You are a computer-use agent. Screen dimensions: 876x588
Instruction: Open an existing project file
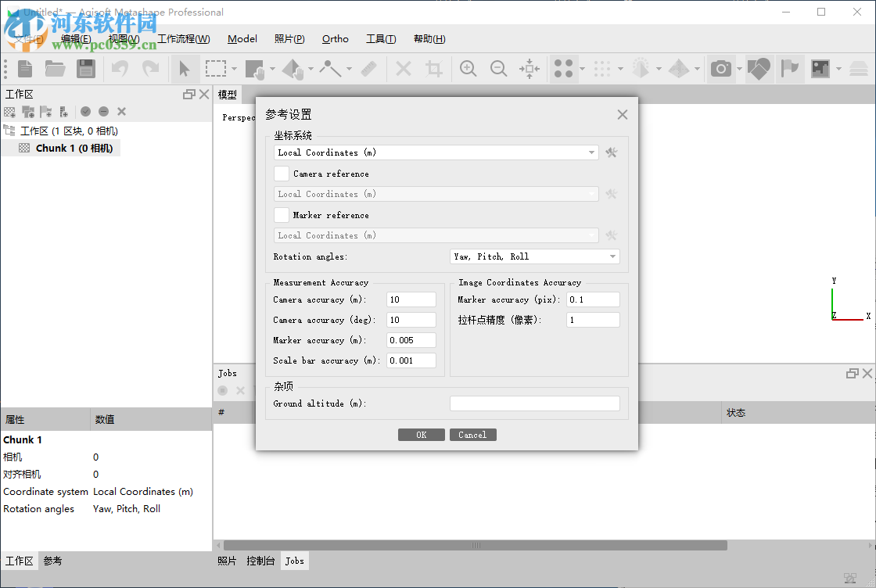[54, 69]
